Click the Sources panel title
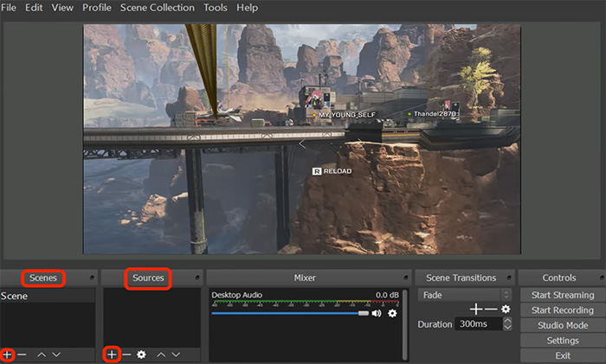The width and height of the screenshot is (606, 364). pyautogui.click(x=148, y=278)
